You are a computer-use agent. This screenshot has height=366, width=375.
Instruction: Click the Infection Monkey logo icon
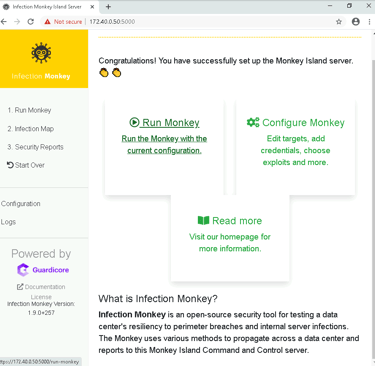point(41,53)
